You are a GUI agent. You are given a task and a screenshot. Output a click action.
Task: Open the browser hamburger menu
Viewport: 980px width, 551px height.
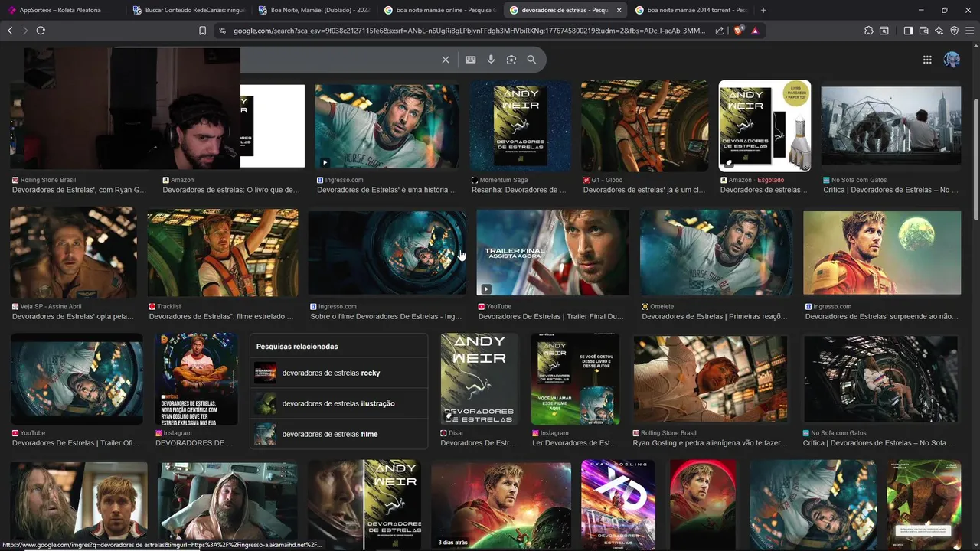pos(969,31)
